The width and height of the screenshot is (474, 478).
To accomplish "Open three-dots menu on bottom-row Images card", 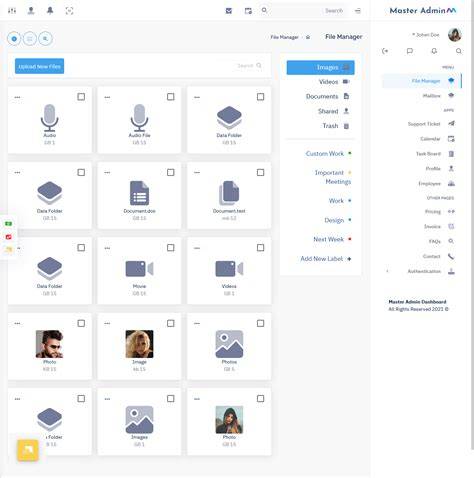I will pyautogui.click(x=107, y=399).
